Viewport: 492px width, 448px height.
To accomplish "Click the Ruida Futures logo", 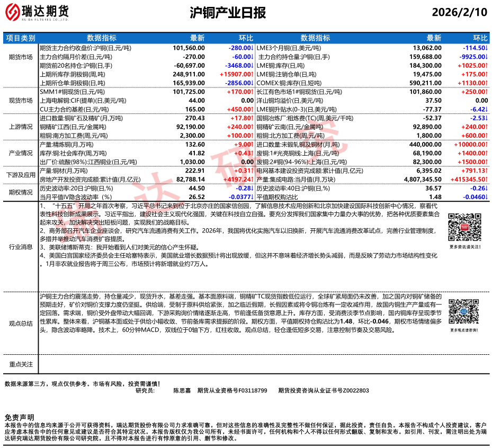I will click(x=40, y=13).
